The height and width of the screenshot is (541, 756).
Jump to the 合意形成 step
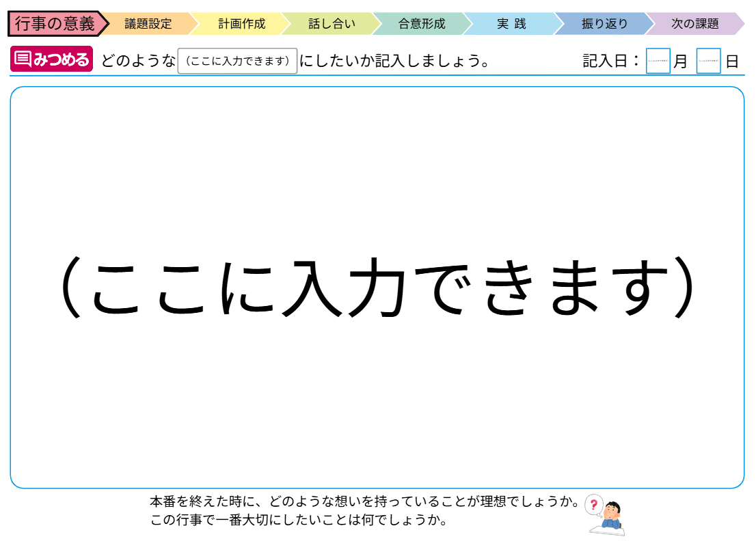pyautogui.click(x=422, y=24)
